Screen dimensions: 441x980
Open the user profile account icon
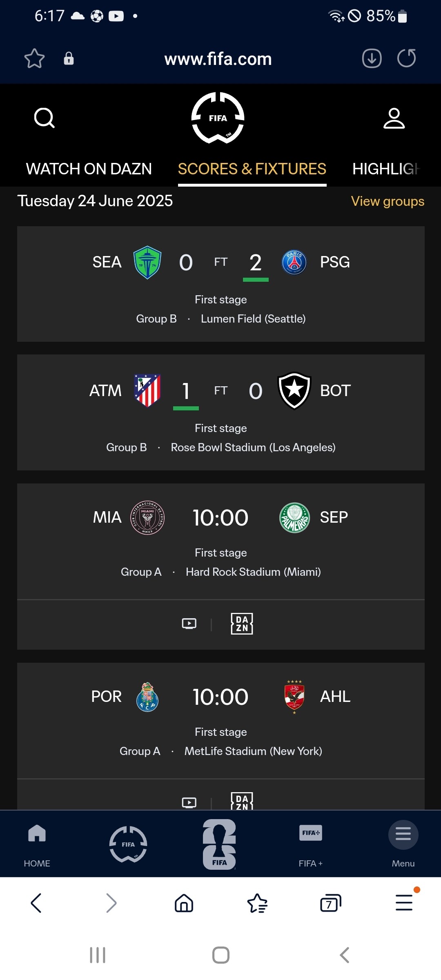394,118
